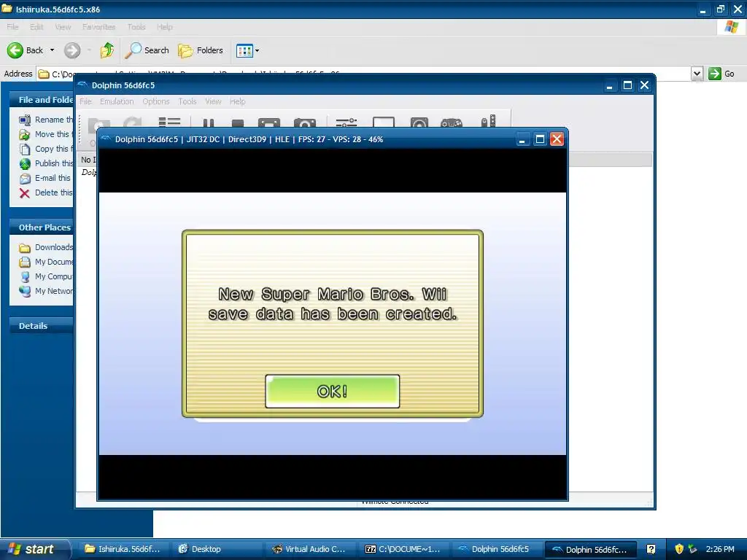
Task: Open Dolphin Wiimote settings icon
Action: pos(488,121)
